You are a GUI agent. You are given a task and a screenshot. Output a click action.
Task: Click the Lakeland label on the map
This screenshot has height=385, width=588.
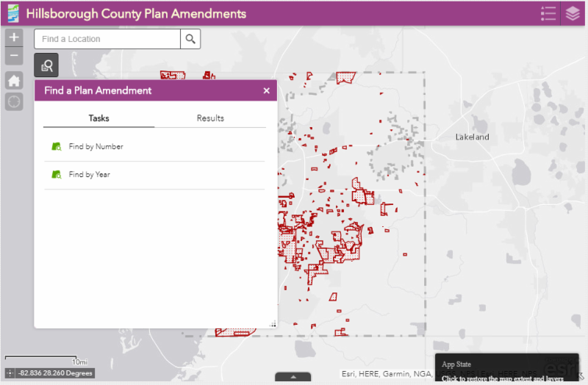[472, 137]
